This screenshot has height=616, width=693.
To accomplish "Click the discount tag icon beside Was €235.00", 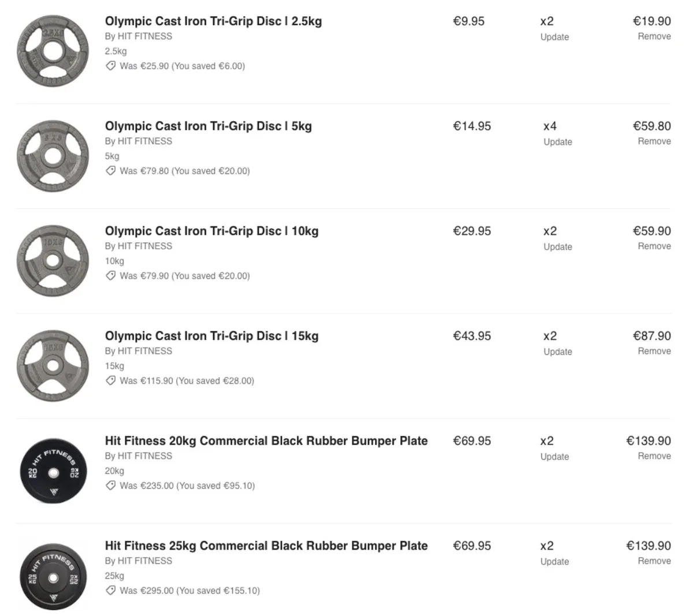I will (110, 486).
